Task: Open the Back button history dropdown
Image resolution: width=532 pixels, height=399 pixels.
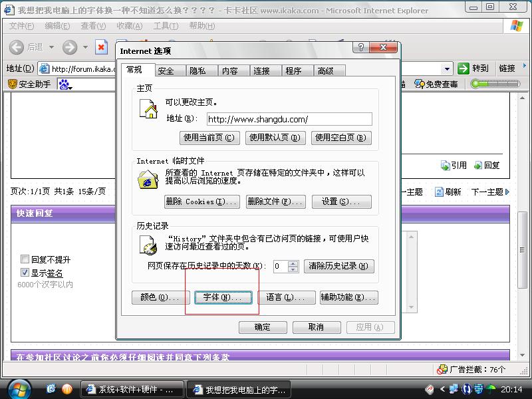Action: (50, 47)
